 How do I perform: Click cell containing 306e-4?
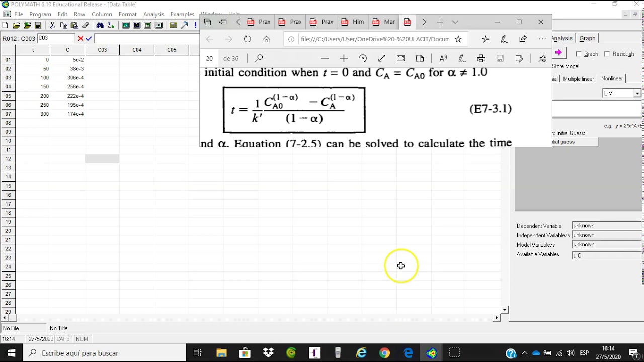pyautogui.click(x=67, y=77)
